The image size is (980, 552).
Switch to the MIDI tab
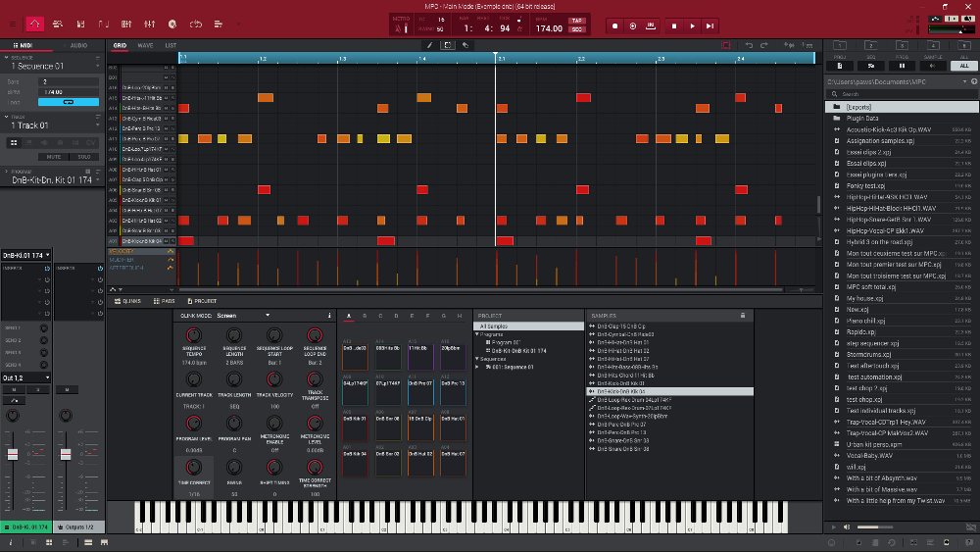[24, 46]
